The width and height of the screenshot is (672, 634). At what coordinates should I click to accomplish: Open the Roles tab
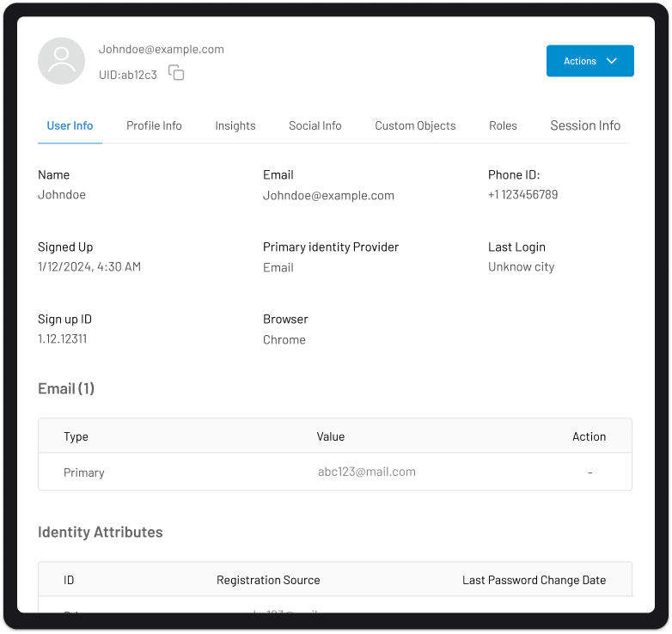click(503, 125)
